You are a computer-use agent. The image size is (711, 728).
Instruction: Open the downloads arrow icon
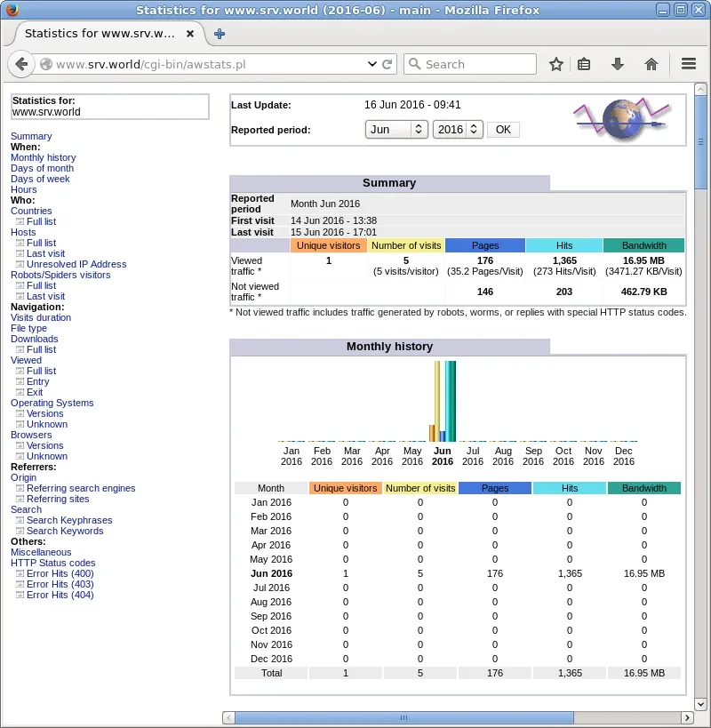tap(618, 64)
